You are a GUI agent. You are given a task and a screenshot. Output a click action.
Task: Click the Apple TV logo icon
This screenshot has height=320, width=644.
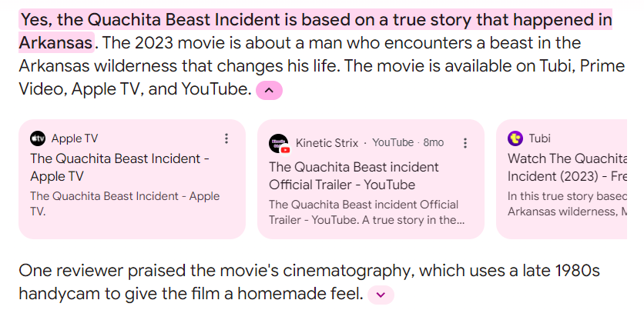pos(38,138)
